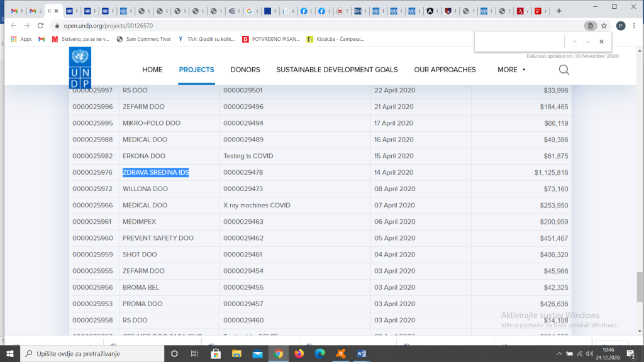
Task: Launch Microsoft Store from the taskbar
Action: (x=216, y=353)
